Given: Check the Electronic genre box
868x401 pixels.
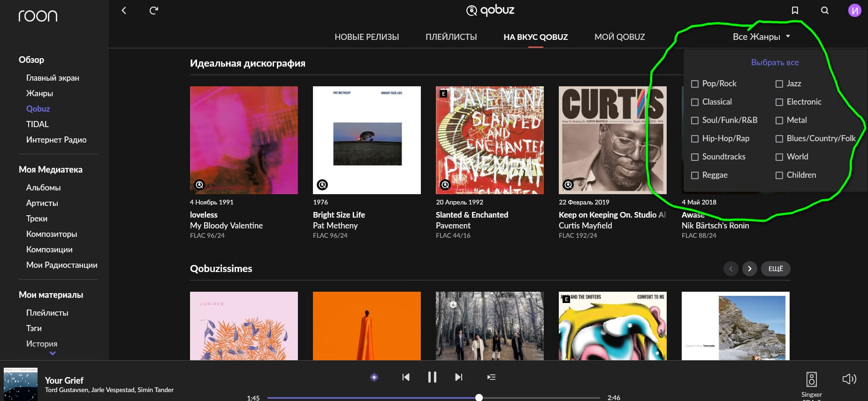Looking at the screenshot, I should pyautogui.click(x=779, y=102).
